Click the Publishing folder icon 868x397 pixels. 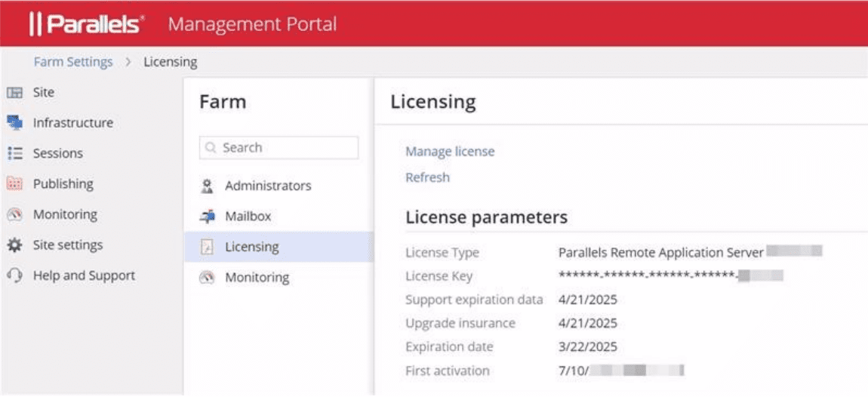15,184
